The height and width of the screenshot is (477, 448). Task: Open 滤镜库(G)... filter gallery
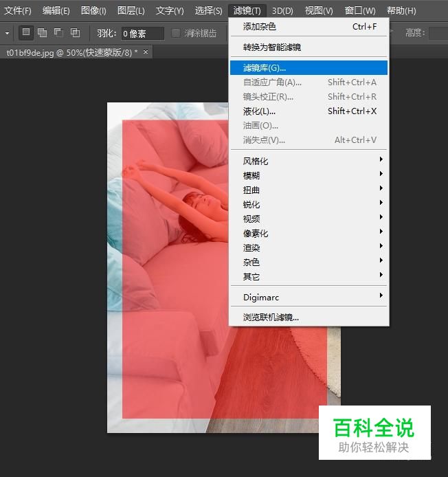pyautogui.click(x=309, y=67)
